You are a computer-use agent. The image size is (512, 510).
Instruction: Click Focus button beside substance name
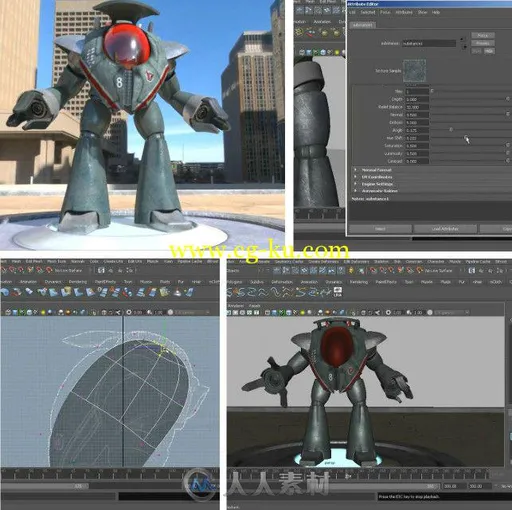coord(483,35)
